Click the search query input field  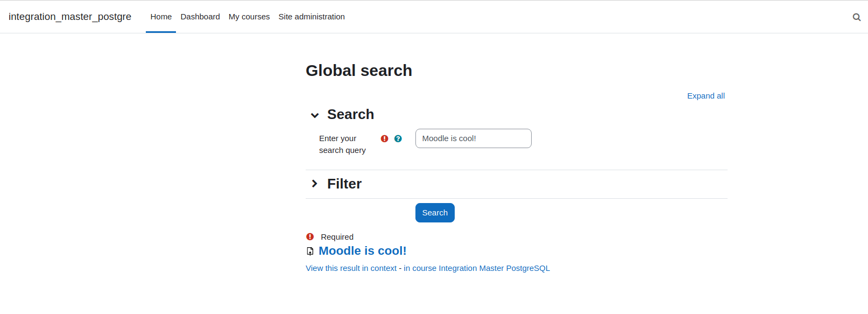[474, 138]
